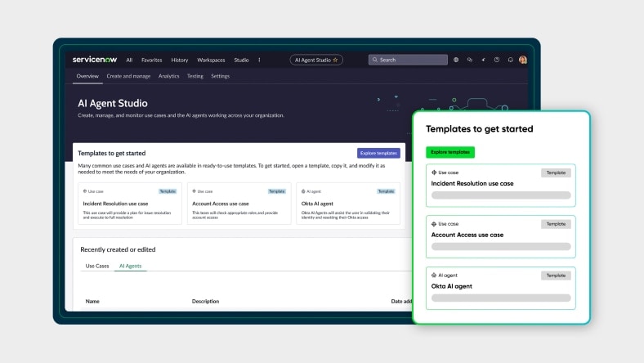644x363 pixels.
Task: Open notifications bell icon
Action: (511, 60)
